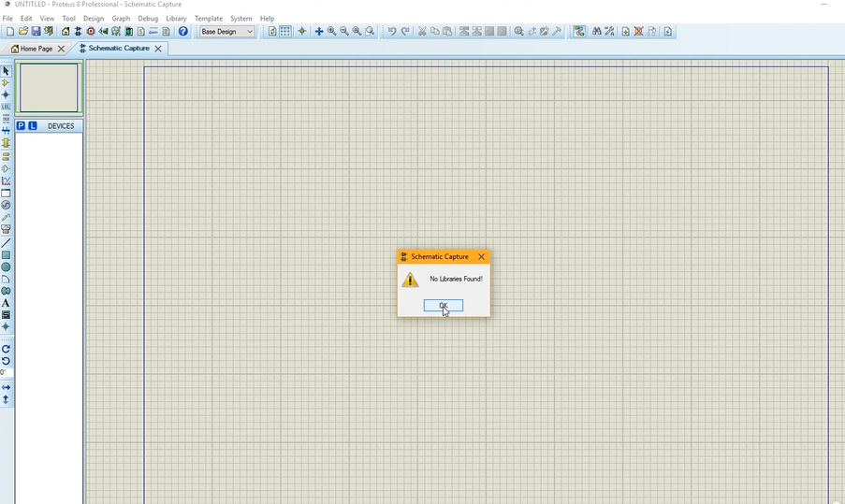Image resolution: width=845 pixels, height=504 pixels.
Task: Open the Help menu
Action: pos(267,19)
